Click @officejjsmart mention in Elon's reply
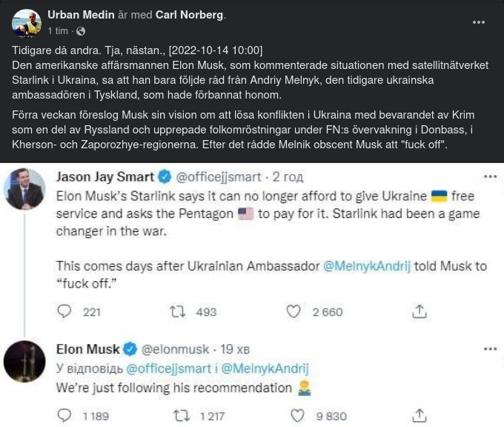 pos(170,368)
